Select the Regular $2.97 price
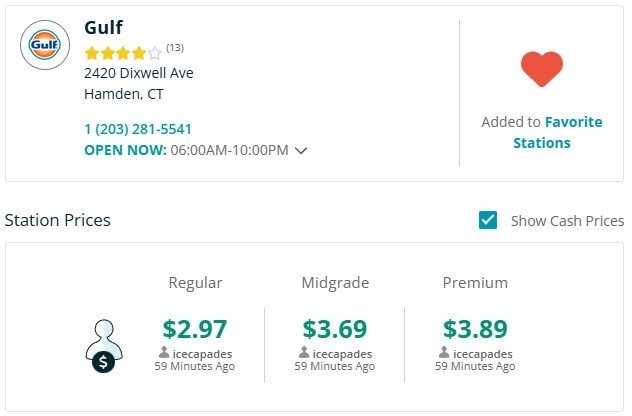Viewport: 632px width, 416px height. [x=195, y=328]
